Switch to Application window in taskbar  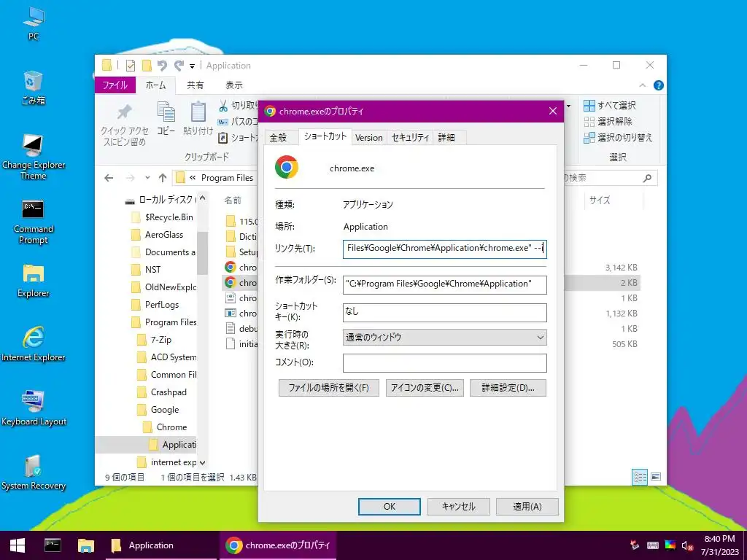(x=161, y=545)
